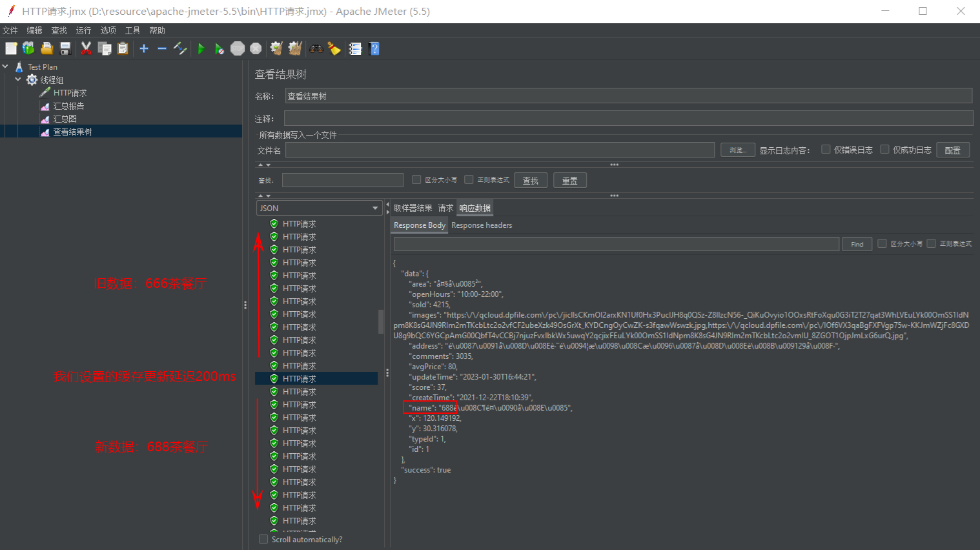The height and width of the screenshot is (550, 980).
Task: Enable Scroll automatically checkbox
Action: pyautogui.click(x=263, y=539)
